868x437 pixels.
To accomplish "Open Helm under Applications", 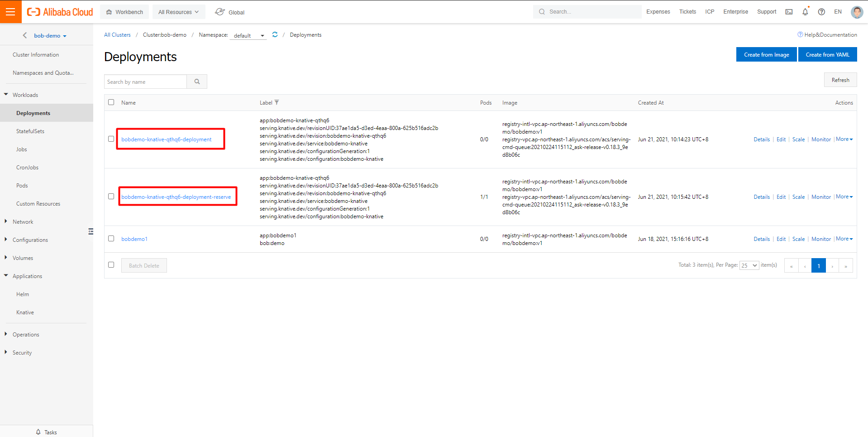I will click(23, 294).
